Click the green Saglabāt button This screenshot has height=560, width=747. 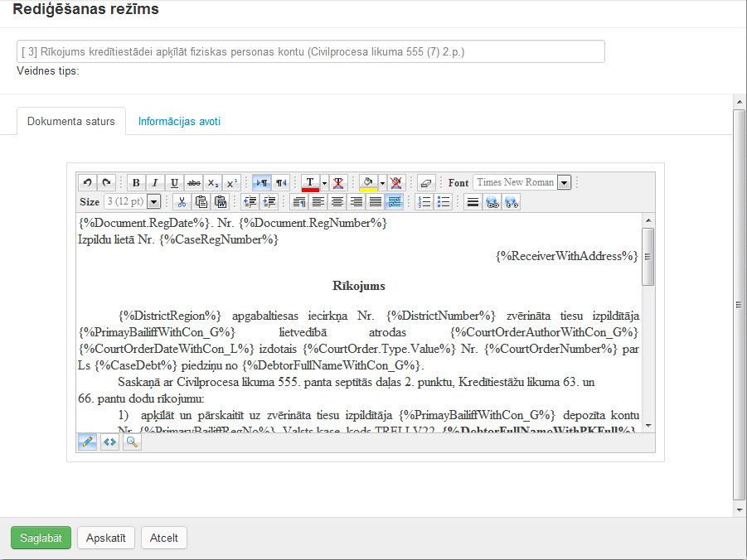41,538
